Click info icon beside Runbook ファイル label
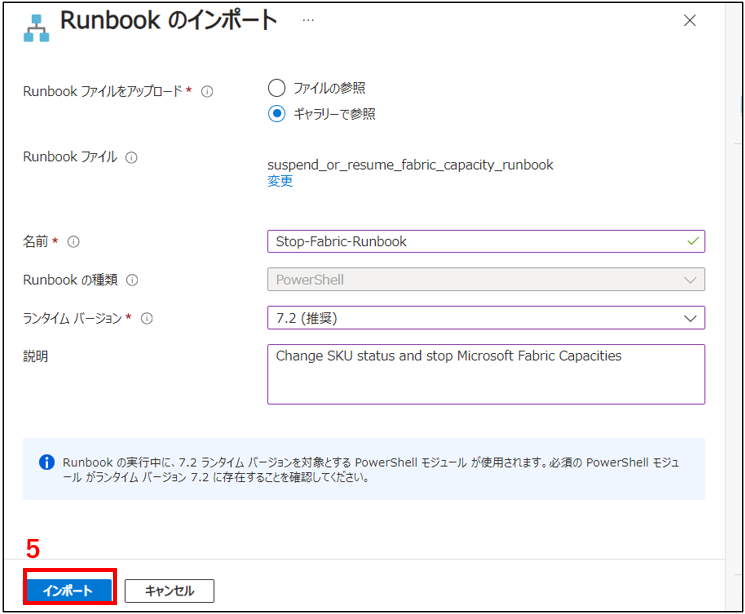This screenshot has width=745, height=614. (131, 157)
